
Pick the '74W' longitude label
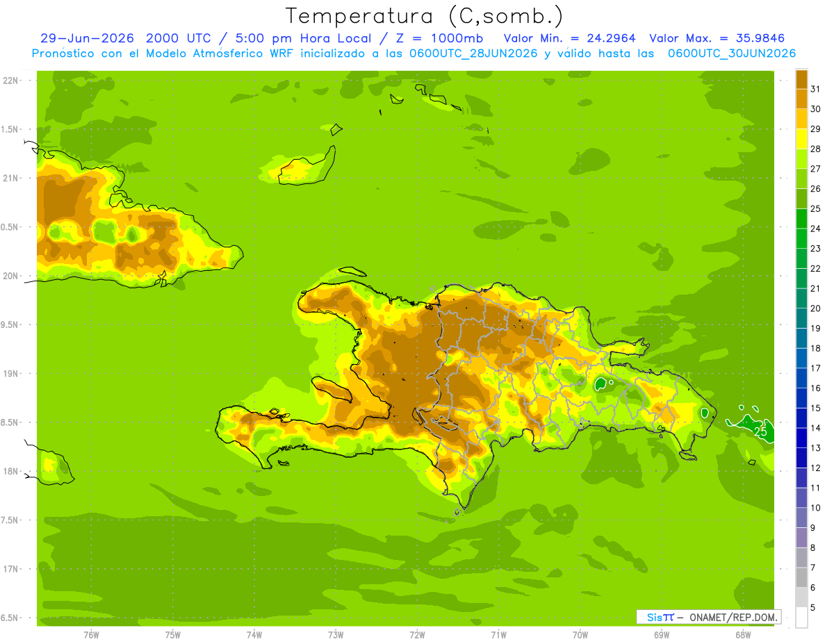254,634
